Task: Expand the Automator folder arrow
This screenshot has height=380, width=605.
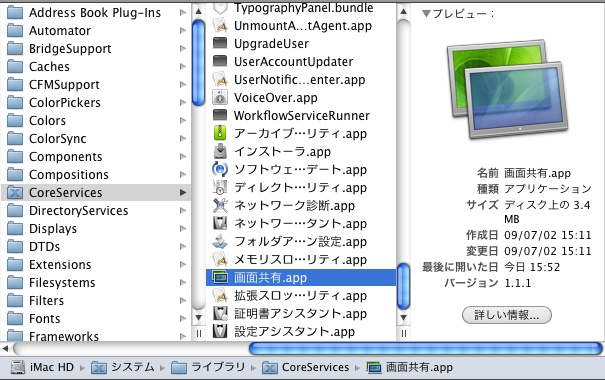Action: [x=183, y=30]
